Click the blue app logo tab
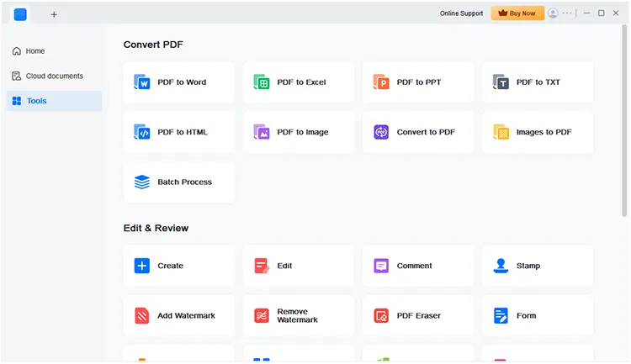631x364 pixels. coord(20,14)
